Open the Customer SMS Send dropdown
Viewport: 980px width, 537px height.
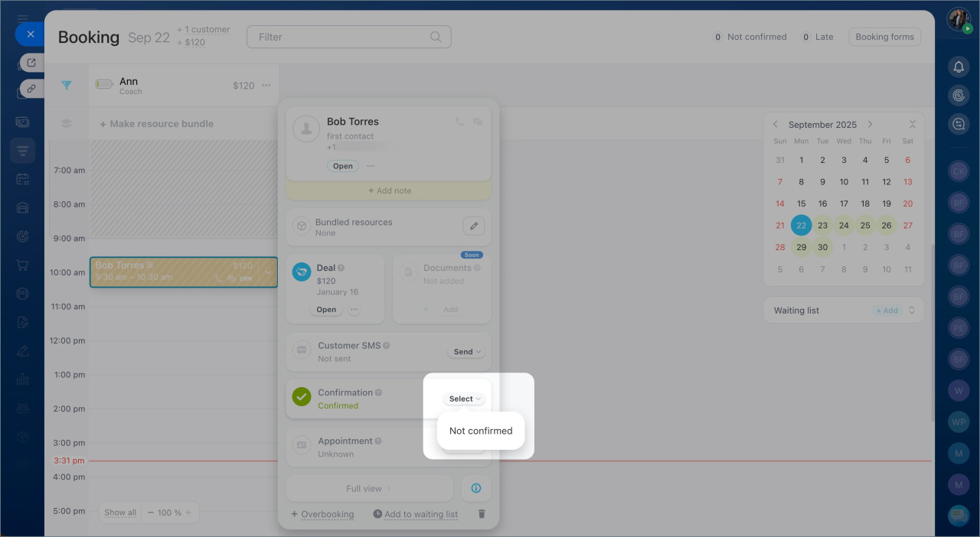(x=466, y=352)
